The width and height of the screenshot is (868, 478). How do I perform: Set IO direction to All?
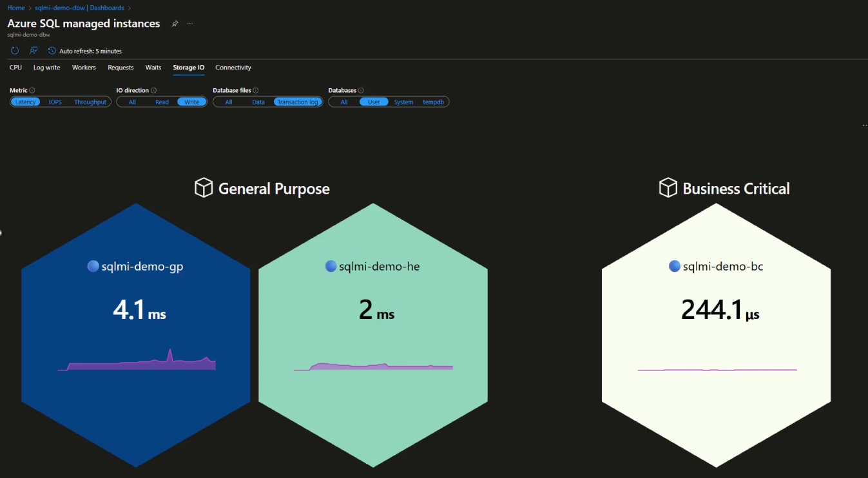tap(132, 102)
